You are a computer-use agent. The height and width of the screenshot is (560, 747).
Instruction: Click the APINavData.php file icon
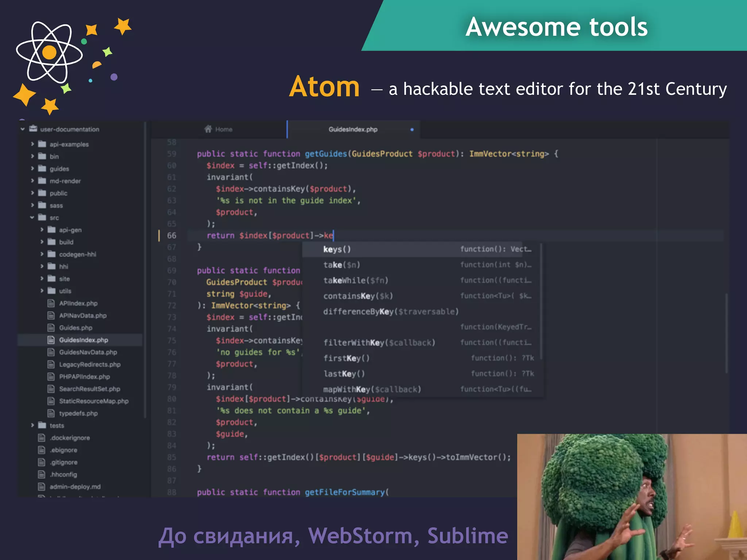click(x=51, y=315)
